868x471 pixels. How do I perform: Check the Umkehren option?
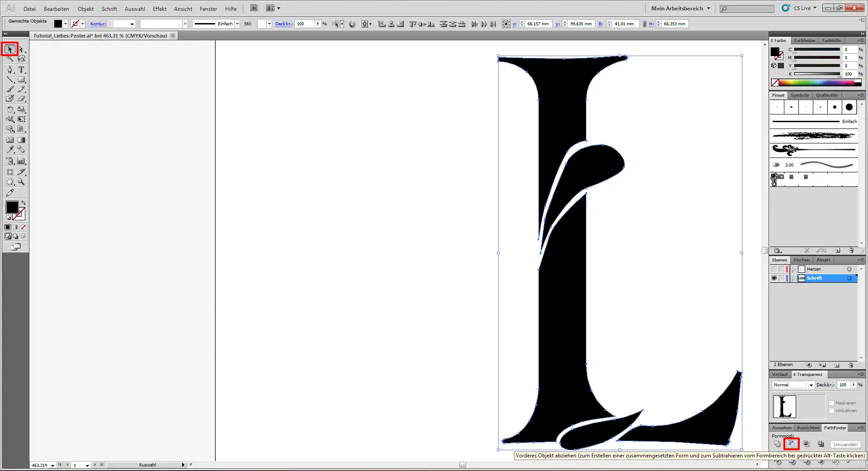pos(832,411)
